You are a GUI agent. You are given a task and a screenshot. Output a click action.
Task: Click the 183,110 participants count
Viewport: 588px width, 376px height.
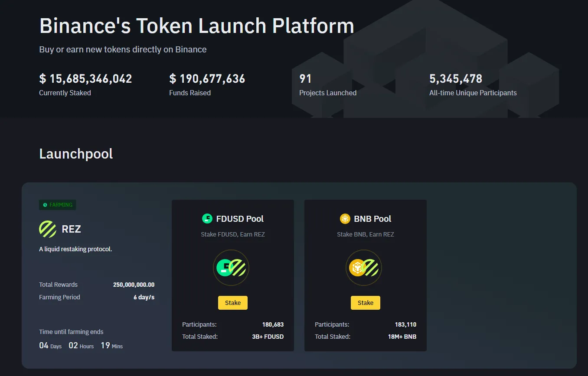click(x=405, y=324)
